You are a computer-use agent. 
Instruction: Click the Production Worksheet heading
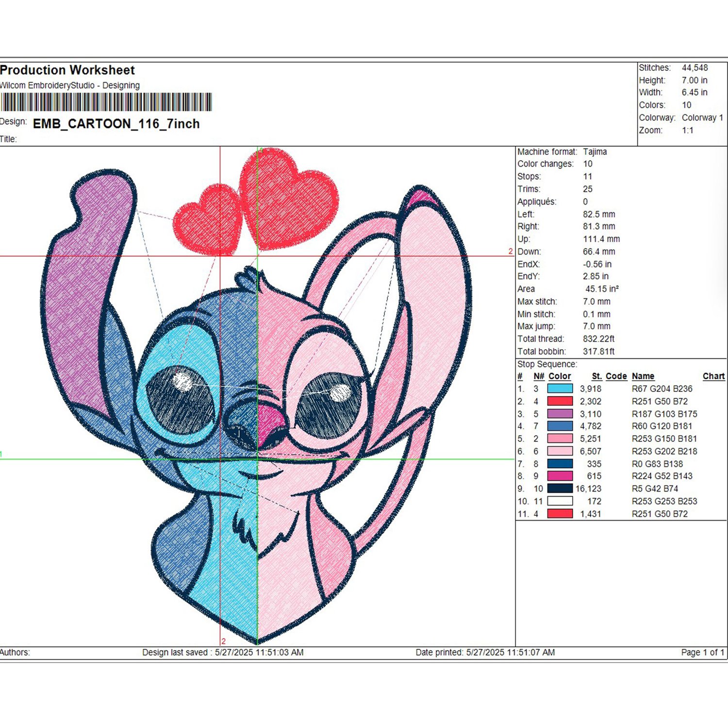(x=67, y=70)
